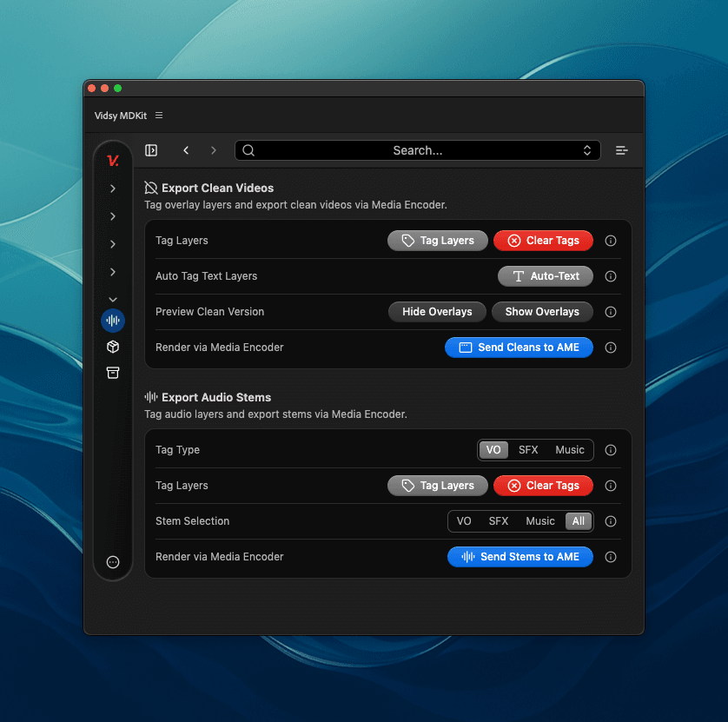Click Tag Layers button under Export Audio Stems

click(438, 486)
